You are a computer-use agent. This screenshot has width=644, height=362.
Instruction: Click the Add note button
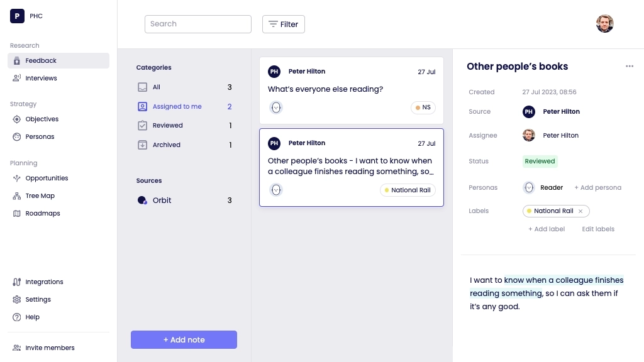tap(184, 339)
